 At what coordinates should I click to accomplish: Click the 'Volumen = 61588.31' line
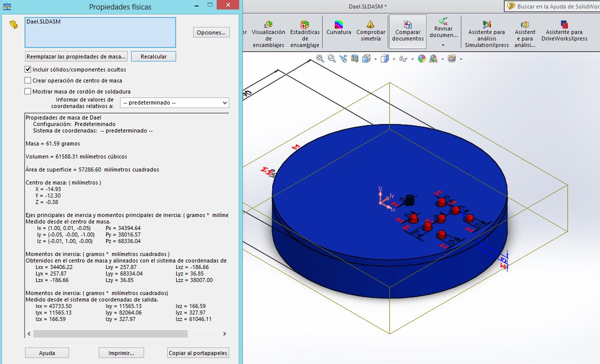coord(76,156)
